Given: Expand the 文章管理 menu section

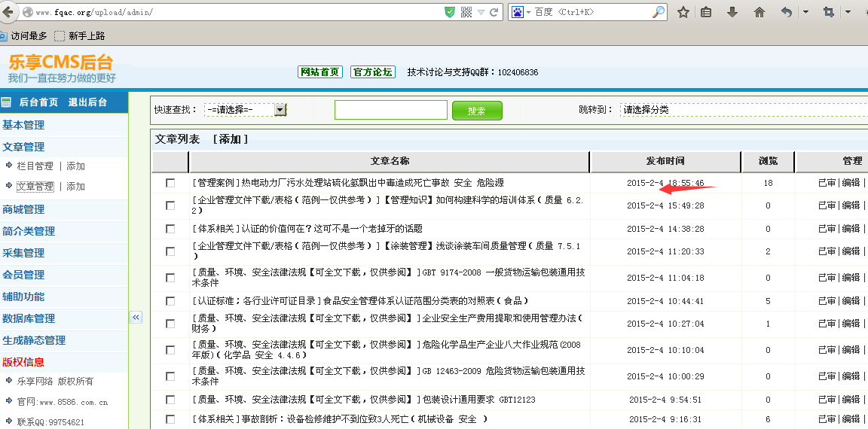Looking at the screenshot, I should [x=23, y=147].
